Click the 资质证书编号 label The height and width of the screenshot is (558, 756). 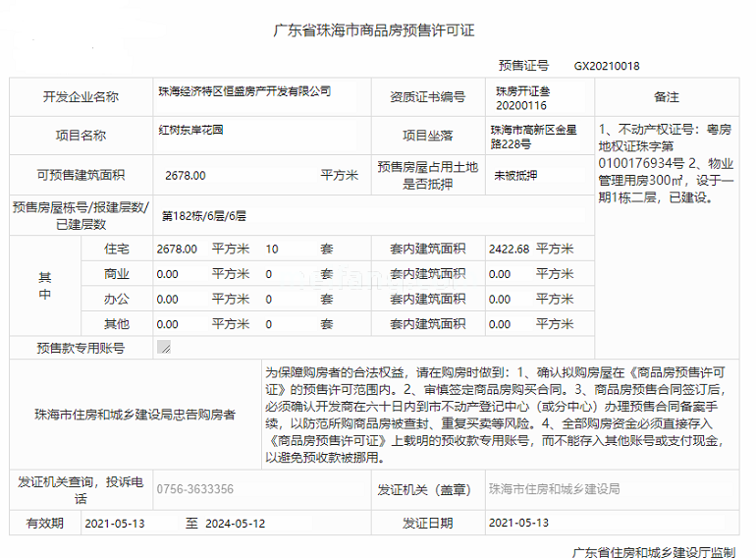[428, 97]
